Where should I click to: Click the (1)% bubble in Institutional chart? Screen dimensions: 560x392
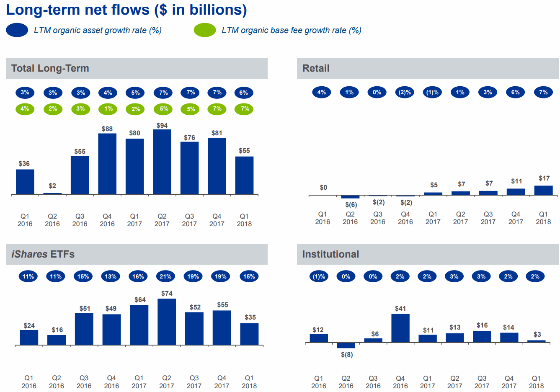(x=319, y=276)
